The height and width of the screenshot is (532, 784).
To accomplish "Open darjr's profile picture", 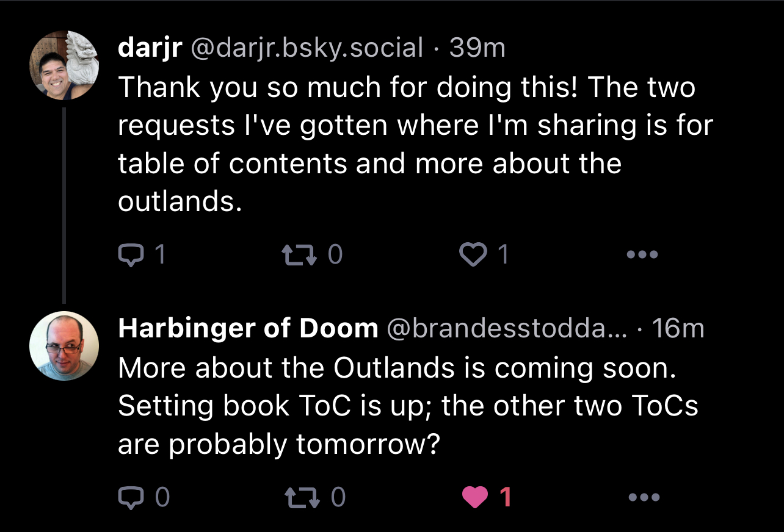I will (x=65, y=65).
